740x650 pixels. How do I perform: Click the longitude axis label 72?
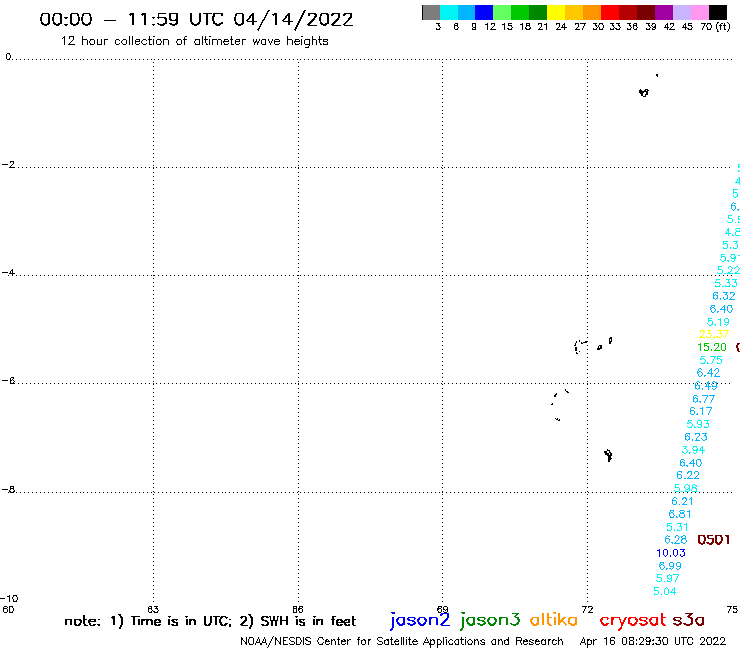587,609
